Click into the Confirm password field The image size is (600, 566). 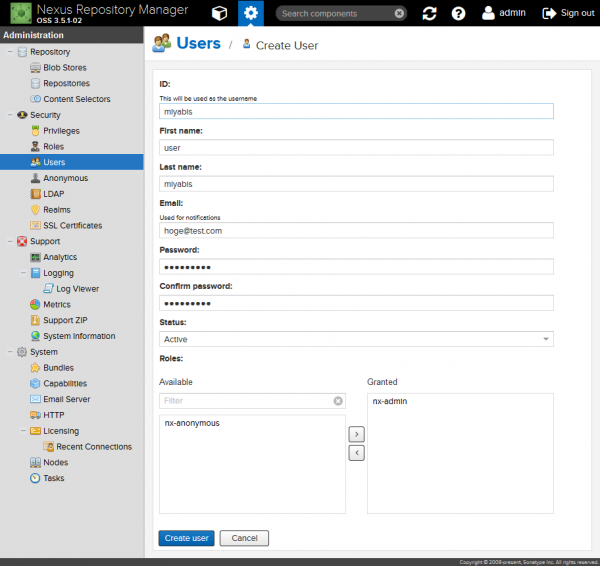tap(356, 303)
